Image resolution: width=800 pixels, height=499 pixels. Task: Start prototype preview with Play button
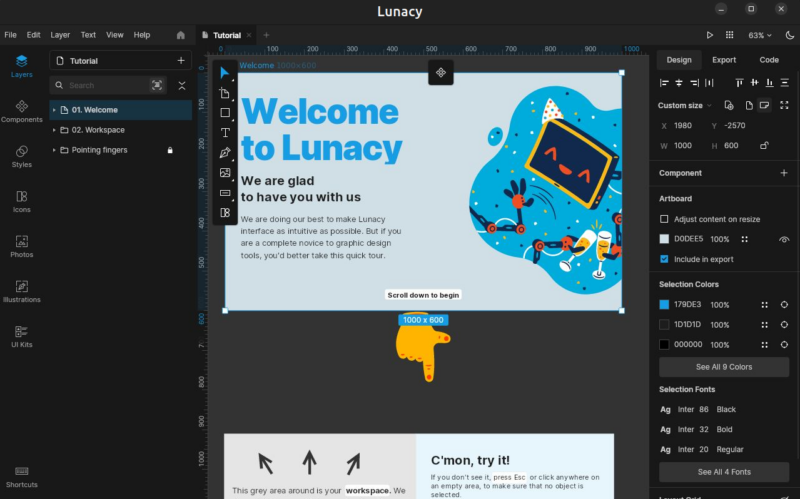click(x=709, y=35)
